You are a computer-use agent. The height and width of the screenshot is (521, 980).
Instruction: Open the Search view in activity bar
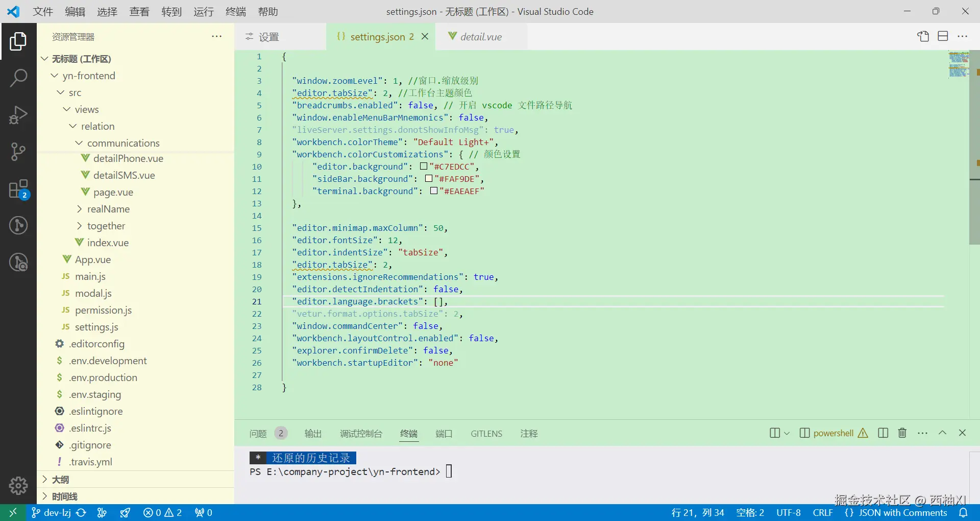(18, 78)
